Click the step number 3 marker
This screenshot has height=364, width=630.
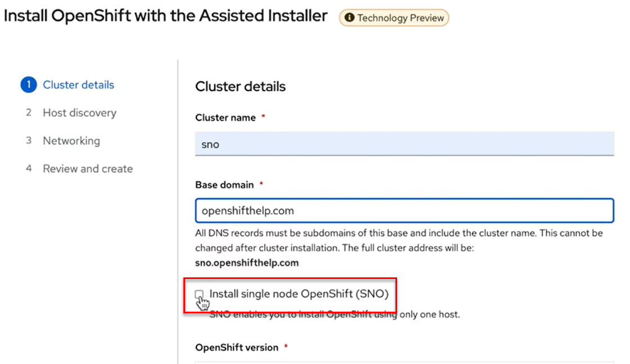[29, 141]
